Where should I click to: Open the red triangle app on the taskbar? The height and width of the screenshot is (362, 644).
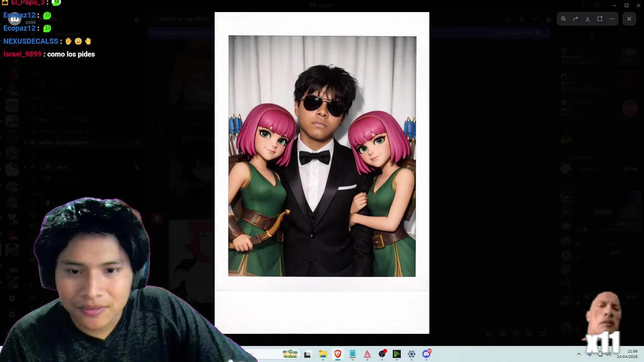pos(367,354)
